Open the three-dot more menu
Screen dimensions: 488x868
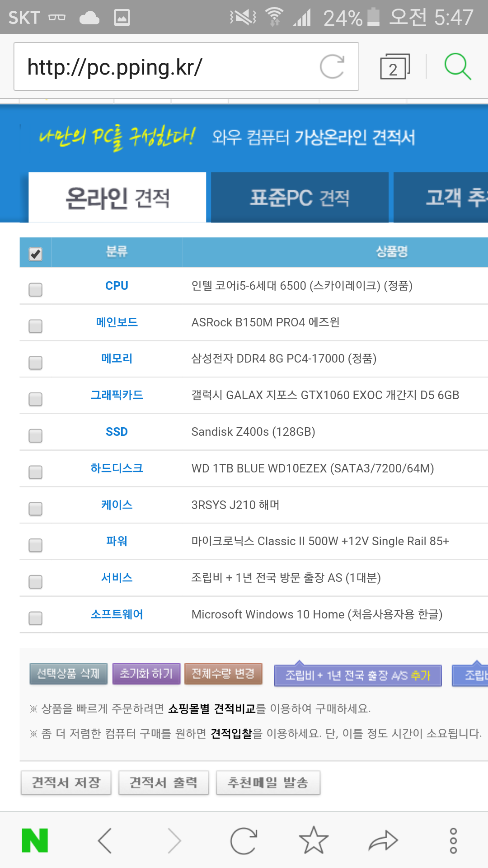(x=453, y=840)
